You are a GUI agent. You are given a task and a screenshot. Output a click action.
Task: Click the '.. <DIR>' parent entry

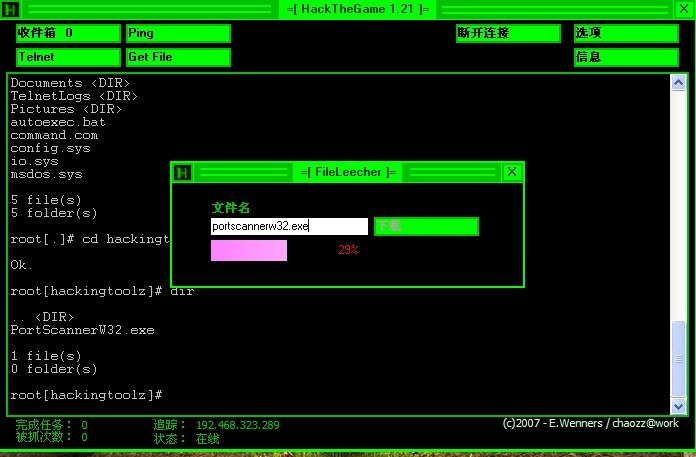(x=42, y=317)
